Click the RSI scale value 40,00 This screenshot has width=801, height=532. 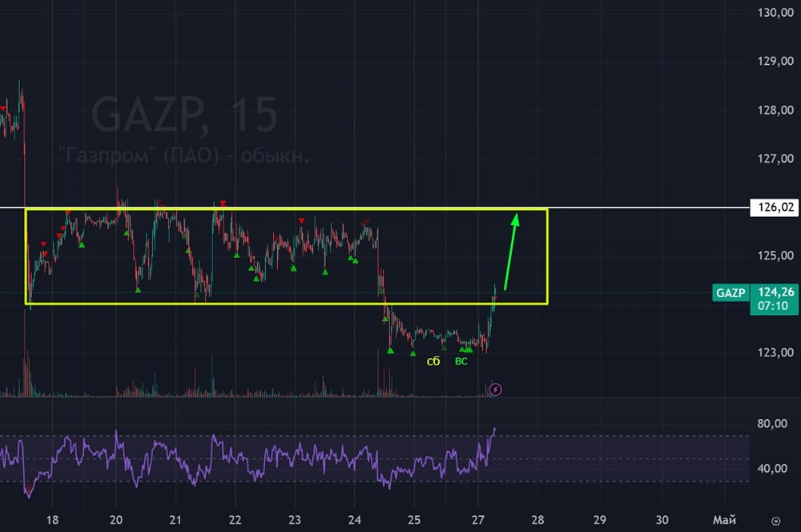pyautogui.click(x=772, y=468)
